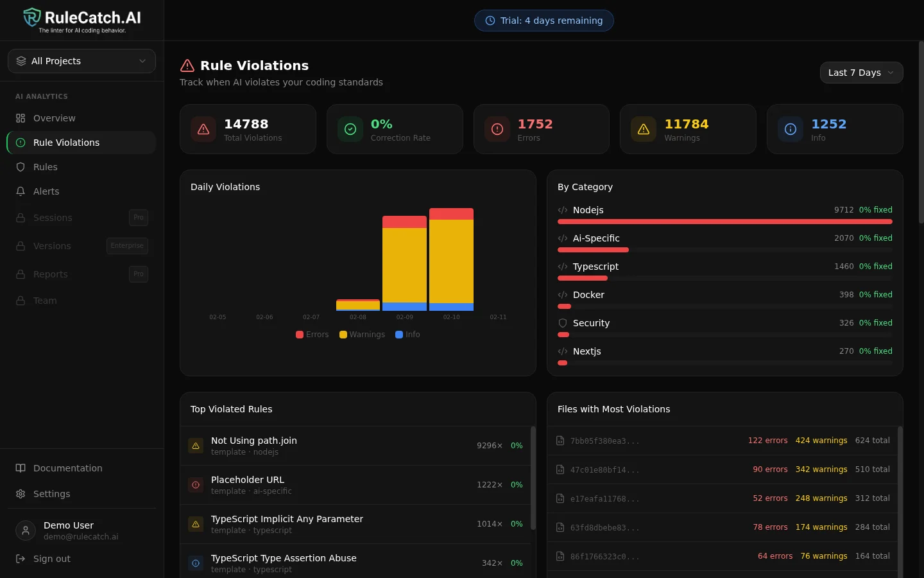Open the All Projects dropdown

[81, 61]
